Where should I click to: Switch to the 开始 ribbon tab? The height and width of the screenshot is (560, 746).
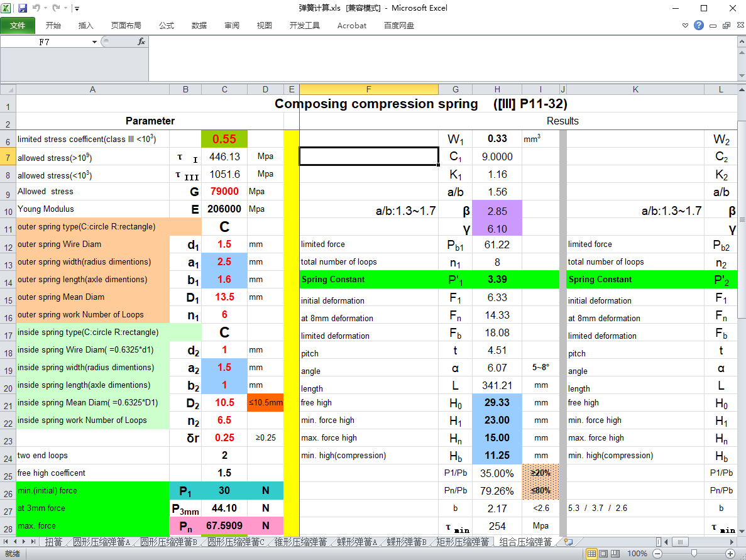53,26
